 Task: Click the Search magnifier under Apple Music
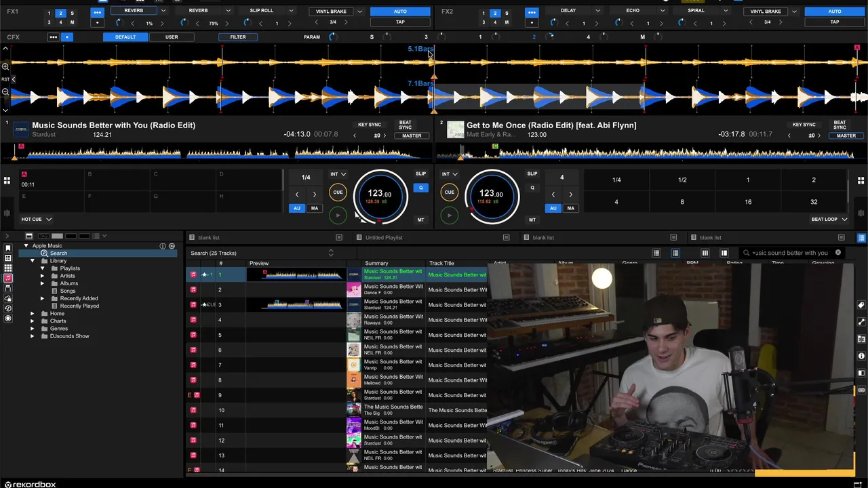(x=44, y=253)
